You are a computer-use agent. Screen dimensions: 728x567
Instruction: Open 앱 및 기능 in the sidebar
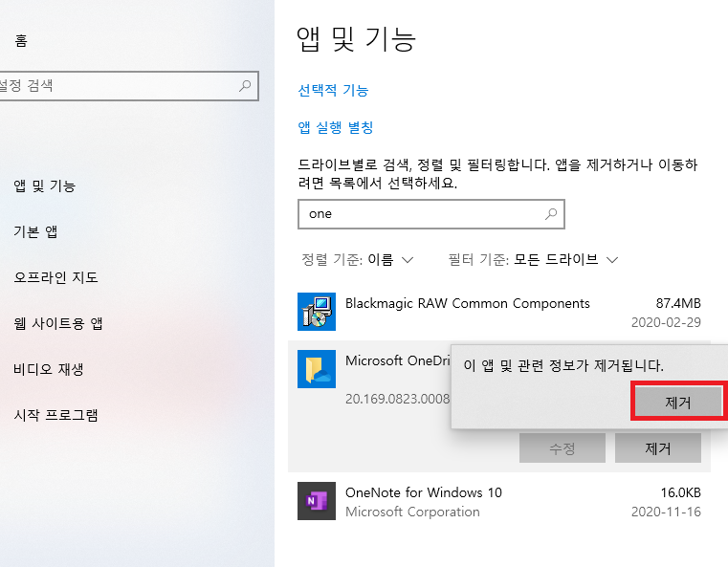[45, 186]
